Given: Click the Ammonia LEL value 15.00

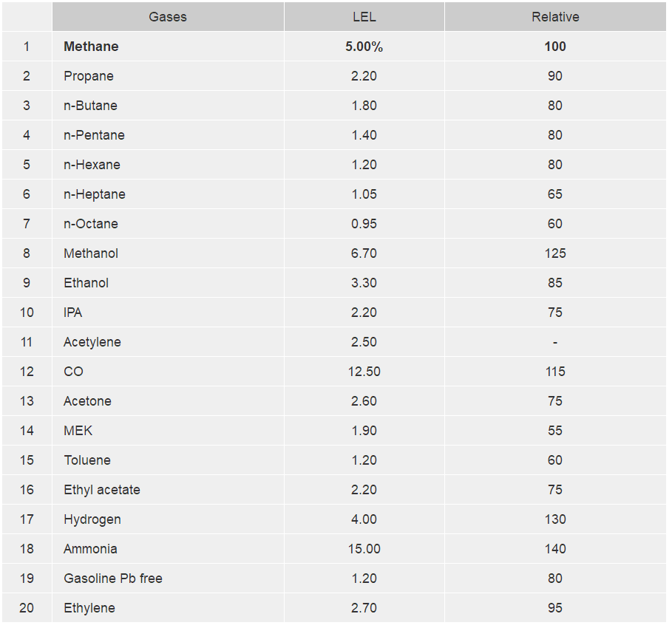Looking at the screenshot, I should [x=364, y=549].
